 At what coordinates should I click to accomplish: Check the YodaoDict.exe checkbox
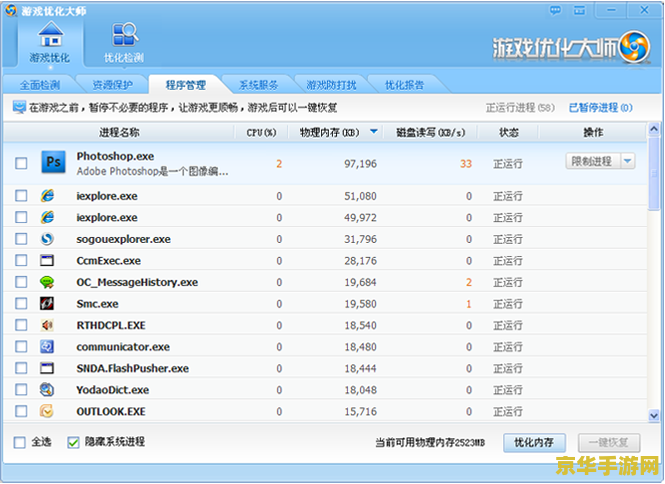coord(21,389)
